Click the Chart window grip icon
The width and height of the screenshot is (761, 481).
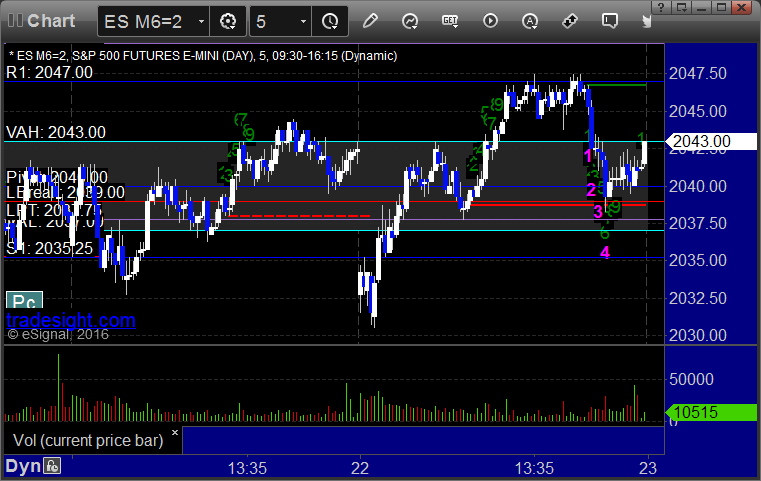(x=15, y=20)
